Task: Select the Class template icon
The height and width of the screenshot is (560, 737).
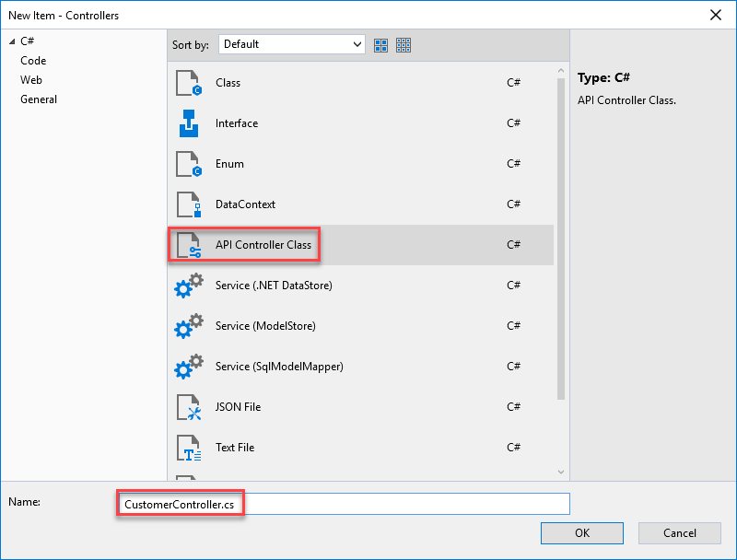Action: point(188,83)
